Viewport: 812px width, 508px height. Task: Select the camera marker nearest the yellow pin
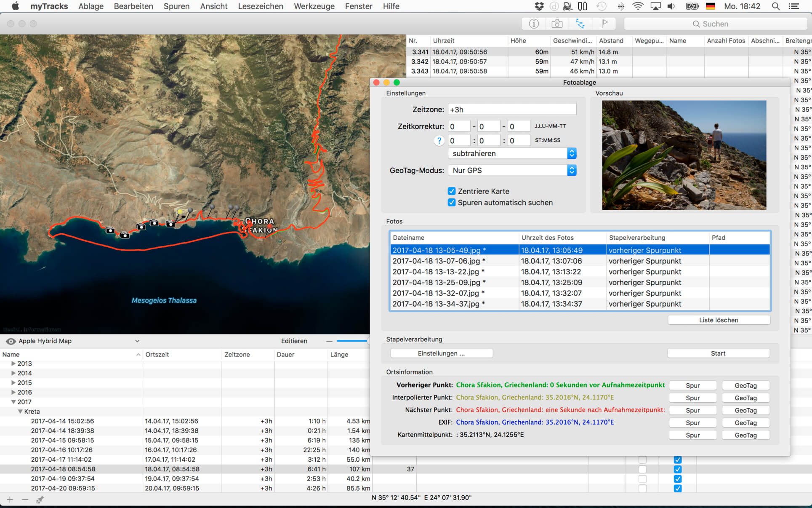[170, 224]
